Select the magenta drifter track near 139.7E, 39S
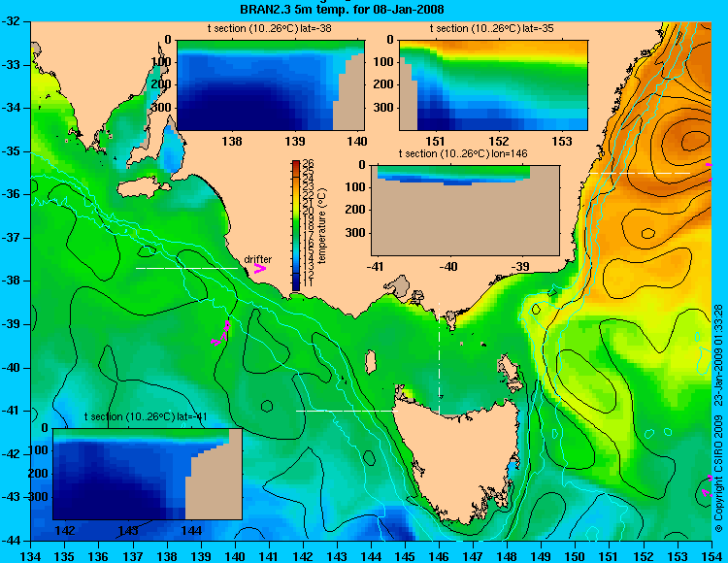The width and height of the screenshot is (728, 563). [221, 333]
